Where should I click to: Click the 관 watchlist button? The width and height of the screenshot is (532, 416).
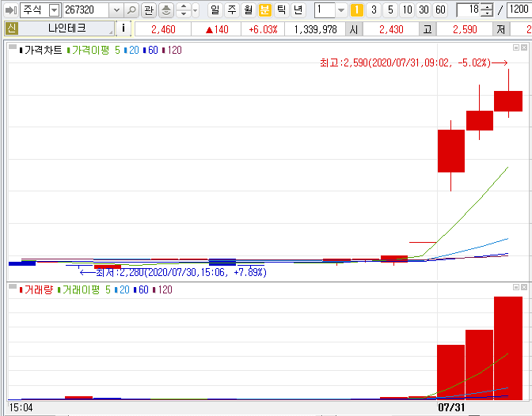click(149, 10)
